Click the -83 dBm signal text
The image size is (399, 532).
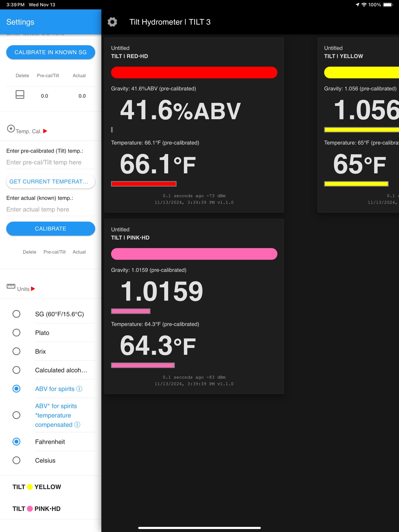(x=216, y=377)
